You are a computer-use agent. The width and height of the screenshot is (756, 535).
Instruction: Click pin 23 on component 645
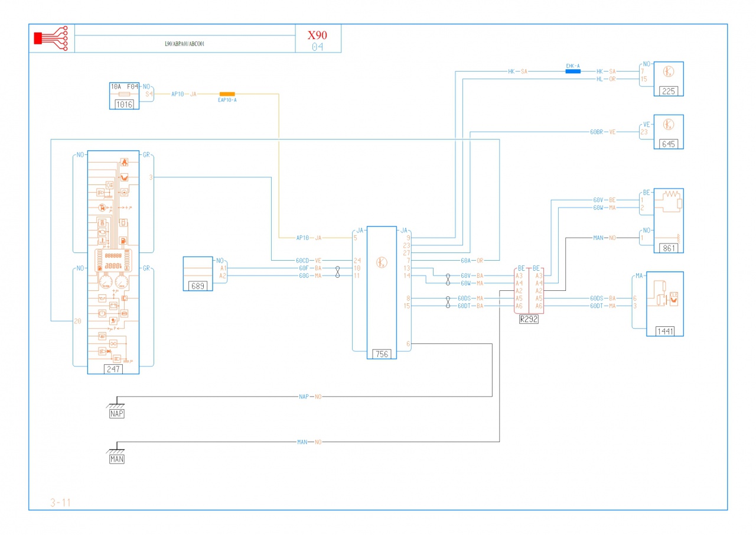click(644, 132)
